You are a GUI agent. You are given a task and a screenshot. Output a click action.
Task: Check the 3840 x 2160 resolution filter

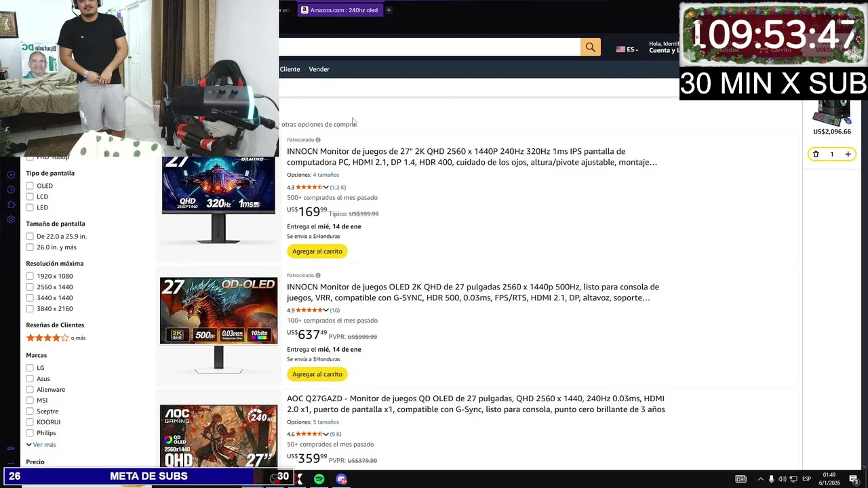tap(30, 309)
